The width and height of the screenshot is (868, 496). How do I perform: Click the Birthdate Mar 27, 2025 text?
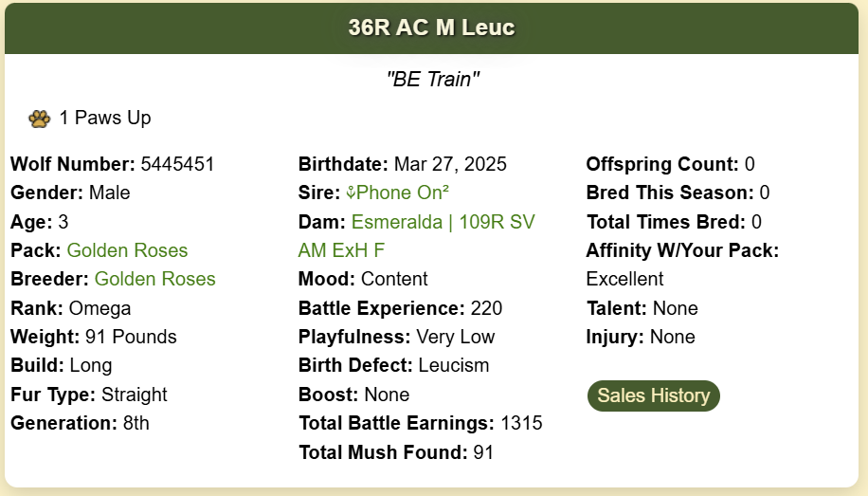[x=403, y=164]
